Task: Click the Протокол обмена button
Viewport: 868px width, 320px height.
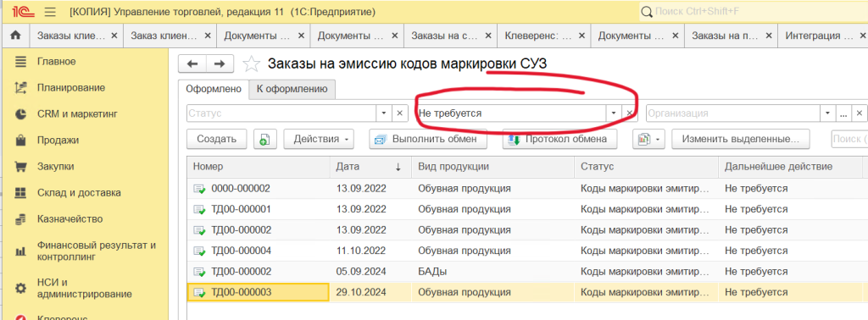Action: pyautogui.click(x=560, y=140)
